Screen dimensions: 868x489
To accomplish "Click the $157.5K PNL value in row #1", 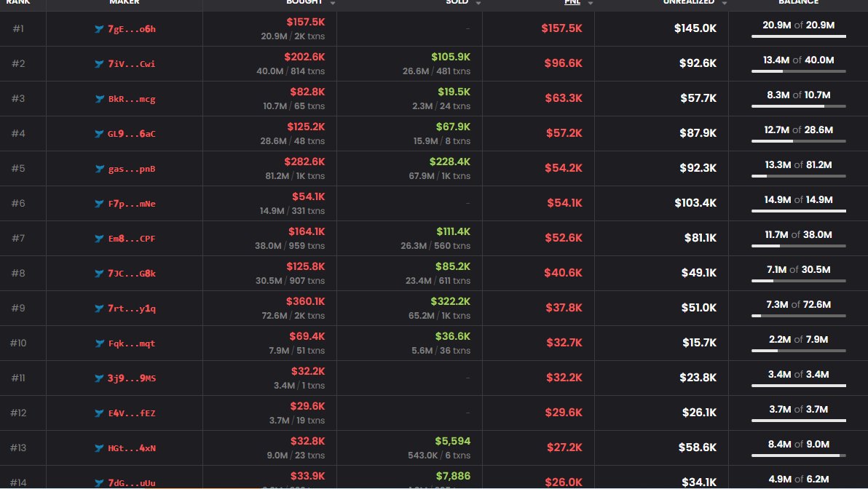I will 561,28.
